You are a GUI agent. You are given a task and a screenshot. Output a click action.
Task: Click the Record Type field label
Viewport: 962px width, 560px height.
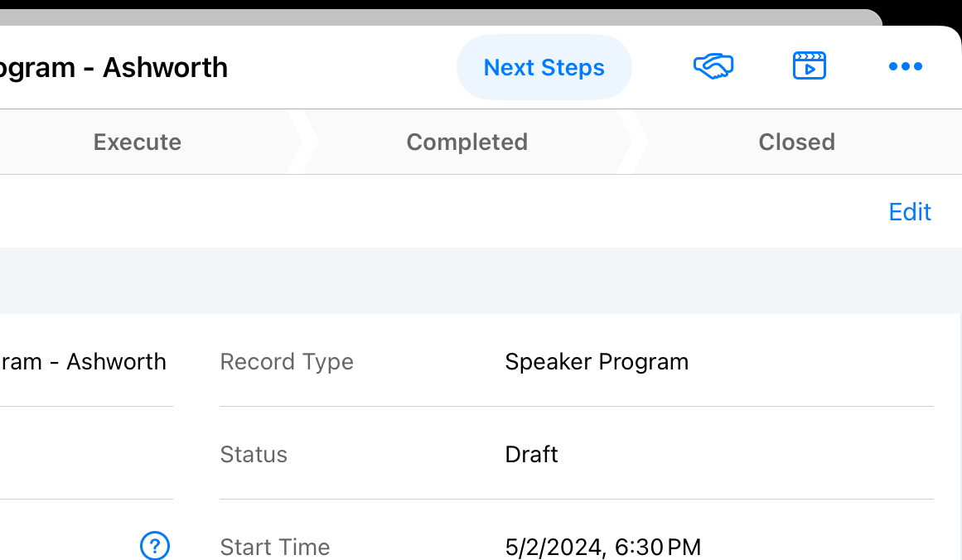(287, 362)
